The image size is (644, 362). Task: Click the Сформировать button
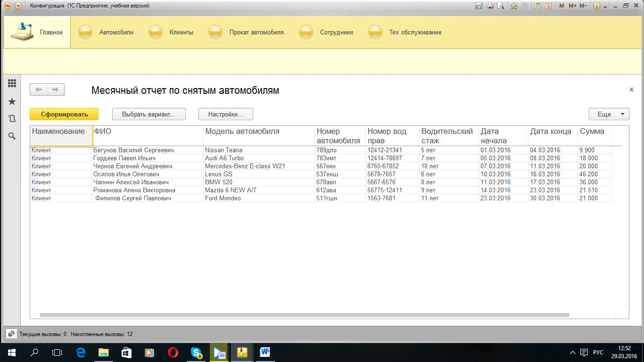pos(64,114)
